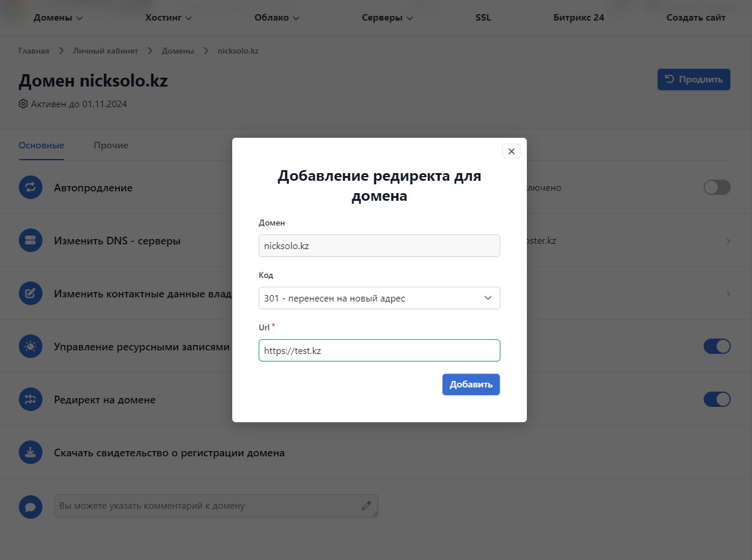Click the Продлить button
Screen dimensions: 752x560
(x=694, y=79)
